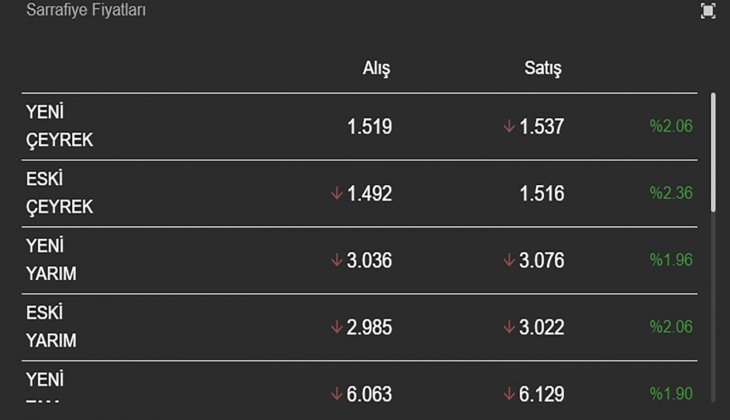Viewport: 730px width, 420px height.
Task: Click the fullscreen expand icon
Action: tap(708, 11)
